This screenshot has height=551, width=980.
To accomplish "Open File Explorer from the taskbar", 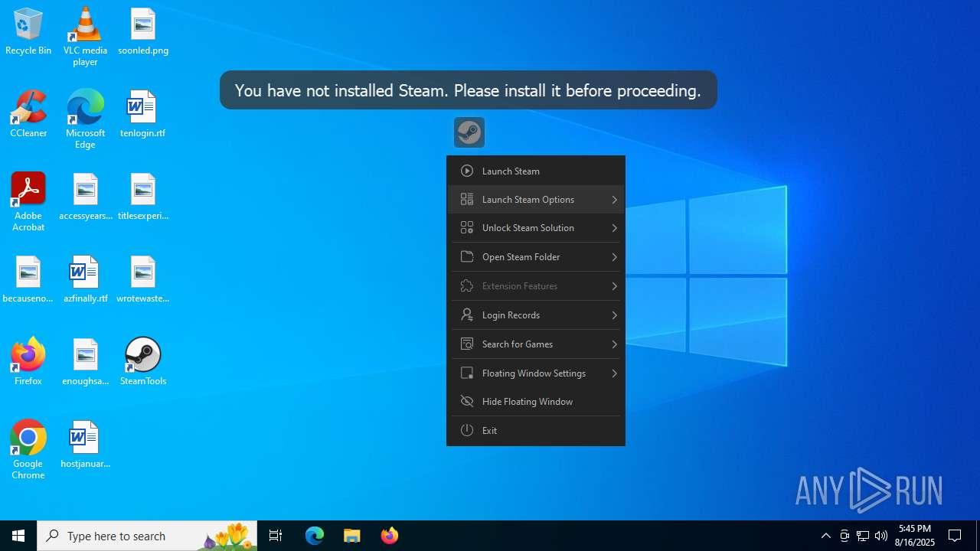I will click(x=351, y=536).
